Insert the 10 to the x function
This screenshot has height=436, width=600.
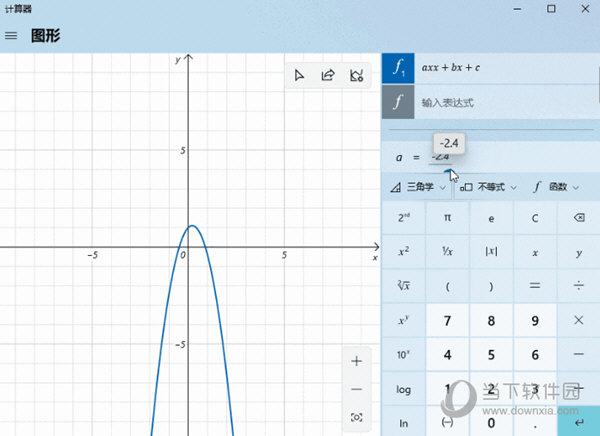click(x=404, y=354)
